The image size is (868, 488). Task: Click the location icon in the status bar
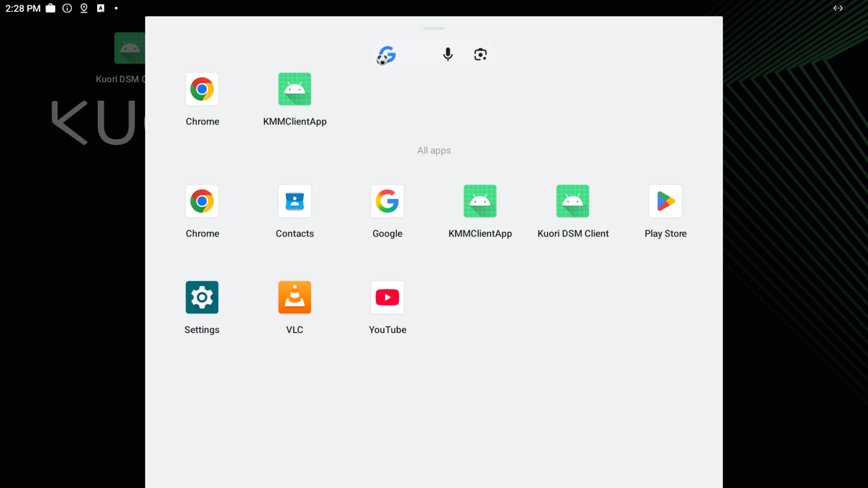(84, 8)
